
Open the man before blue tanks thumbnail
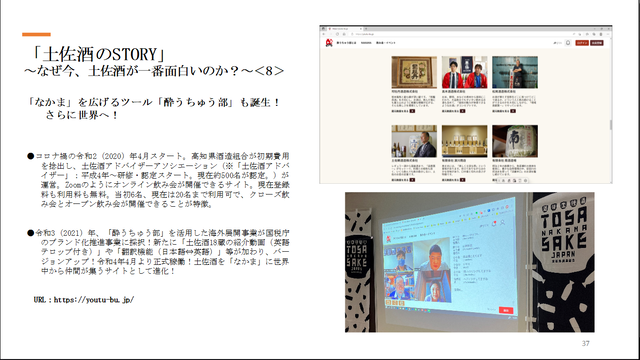tap(515, 72)
